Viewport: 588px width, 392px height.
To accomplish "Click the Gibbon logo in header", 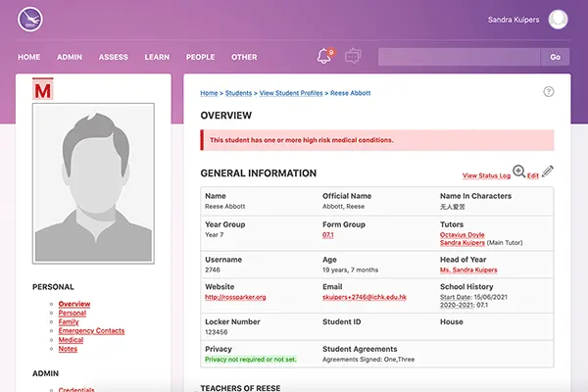I will click(31, 19).
